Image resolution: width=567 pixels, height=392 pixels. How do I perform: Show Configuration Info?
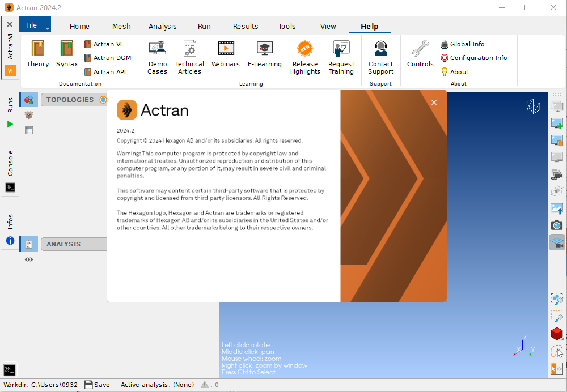point(473,58)
